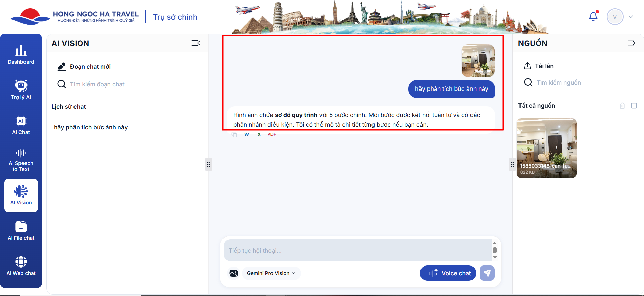Export the response as Word document
644x296 pixels.
coord(247,134)
